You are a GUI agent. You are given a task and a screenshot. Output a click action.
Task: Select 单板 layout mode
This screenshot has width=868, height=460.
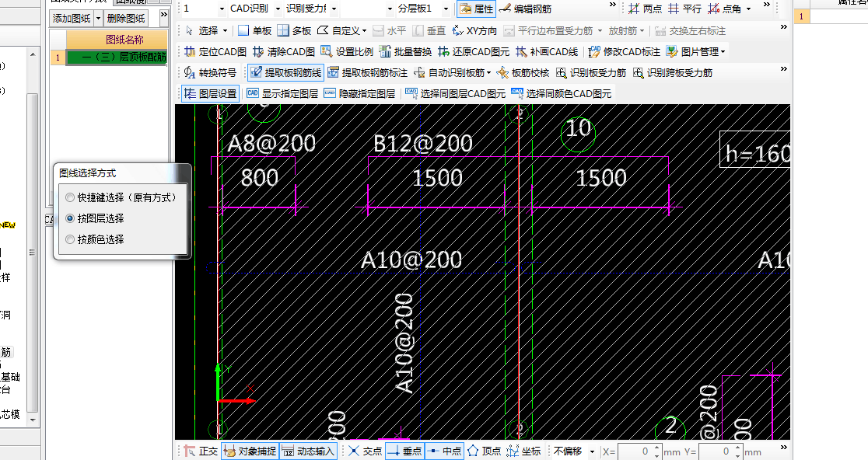point(254,30)
